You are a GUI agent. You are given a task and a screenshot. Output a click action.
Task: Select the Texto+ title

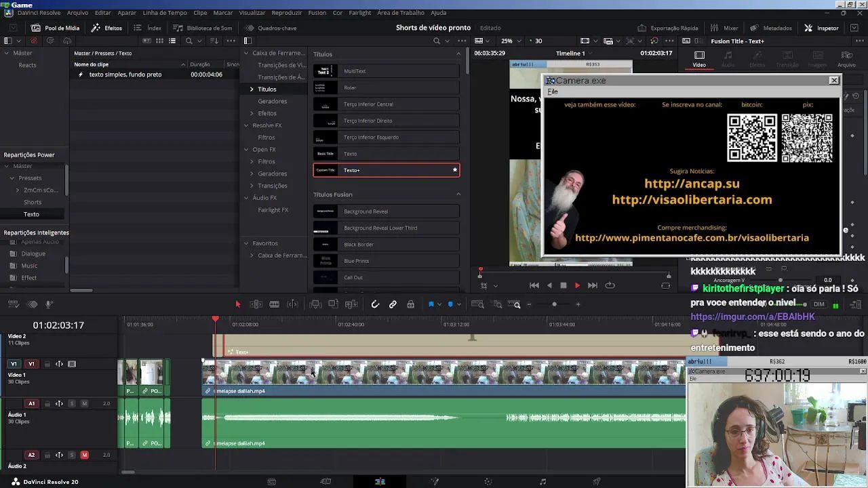point(386,170)
